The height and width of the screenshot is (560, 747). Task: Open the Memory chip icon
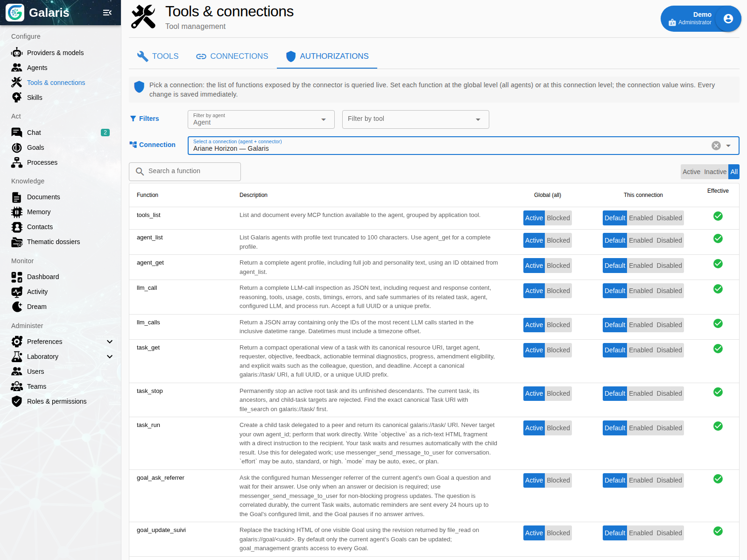point(17,212)
